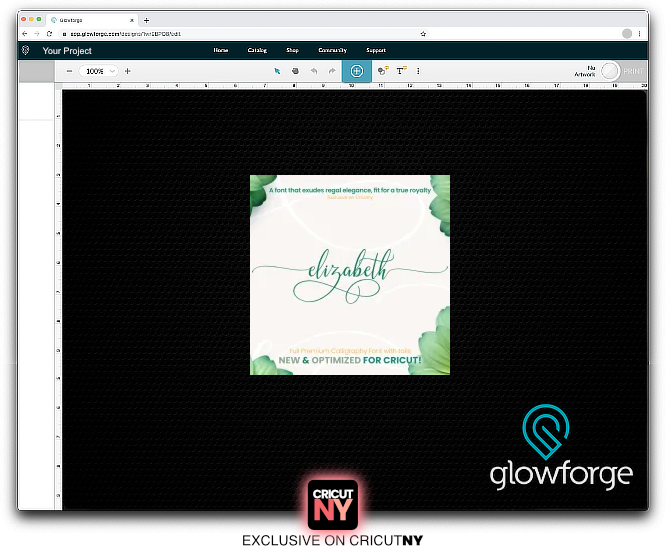
Task: Open a new browser tab
Action: 147,20
